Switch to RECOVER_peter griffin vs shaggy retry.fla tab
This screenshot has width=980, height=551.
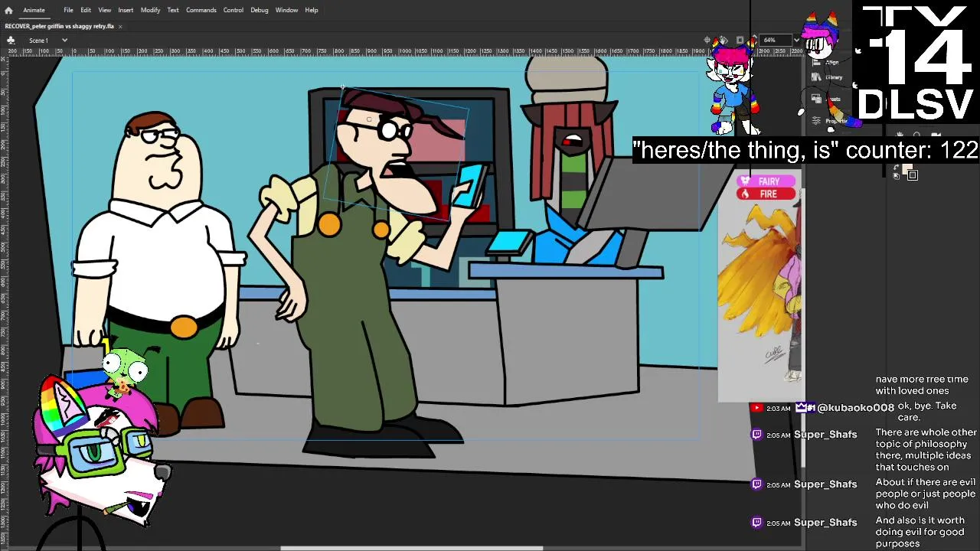[x=60, y=26]
